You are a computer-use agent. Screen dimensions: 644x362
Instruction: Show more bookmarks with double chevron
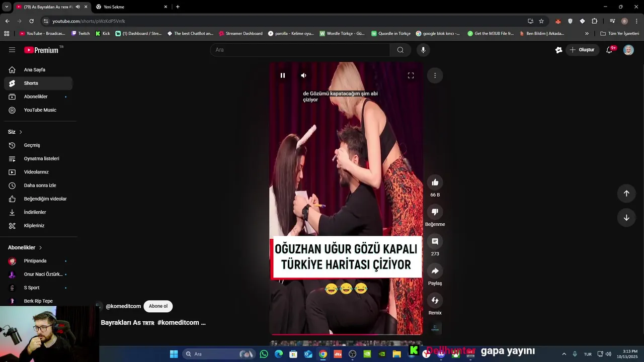coord(587,34)
